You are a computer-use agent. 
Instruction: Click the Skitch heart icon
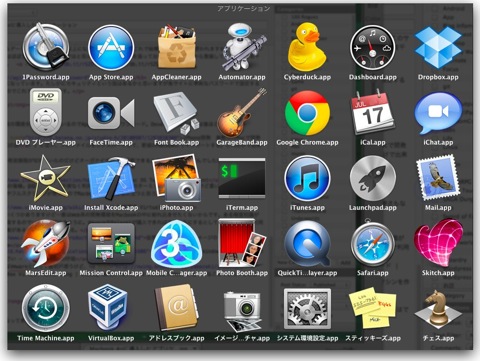click(x=438, y=243)
